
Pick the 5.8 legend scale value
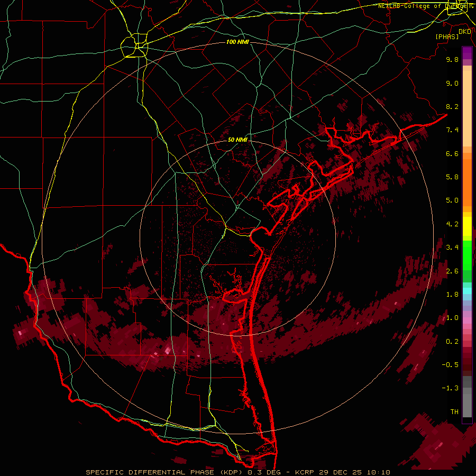[452, 177]
